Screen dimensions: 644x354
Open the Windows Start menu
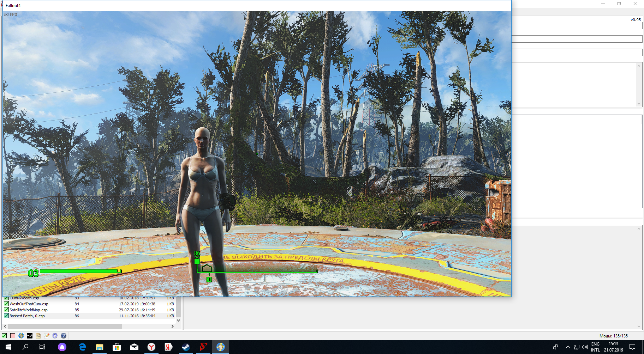click(x=8, y=347)
